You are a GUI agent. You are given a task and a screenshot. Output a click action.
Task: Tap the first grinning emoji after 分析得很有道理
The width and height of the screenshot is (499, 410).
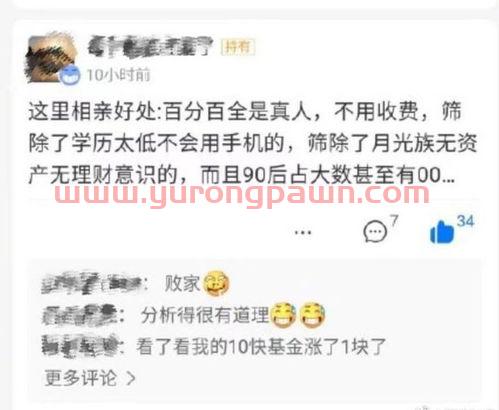(283, 315)
